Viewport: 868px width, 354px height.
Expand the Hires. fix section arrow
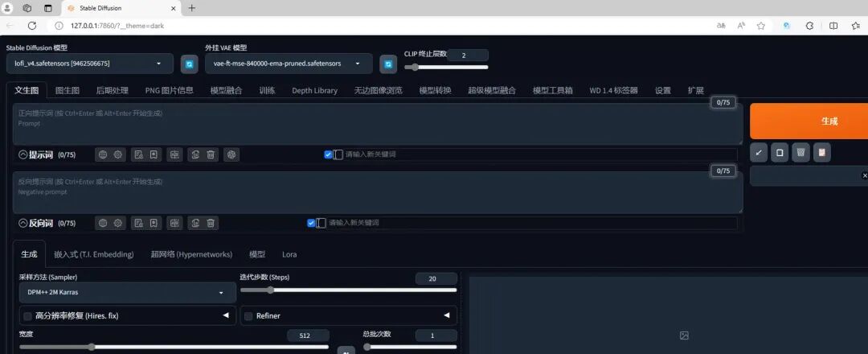point(226,315)
